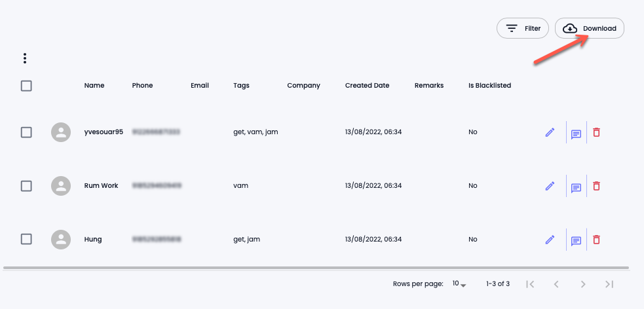Delete Rum Work using the trash icon

(x=596, y=186)
